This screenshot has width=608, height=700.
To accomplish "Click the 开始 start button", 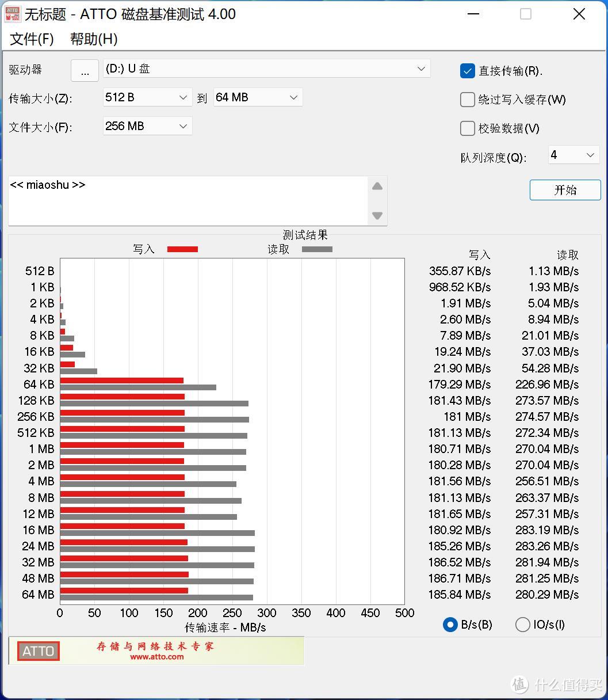I will tap(565, 190).
